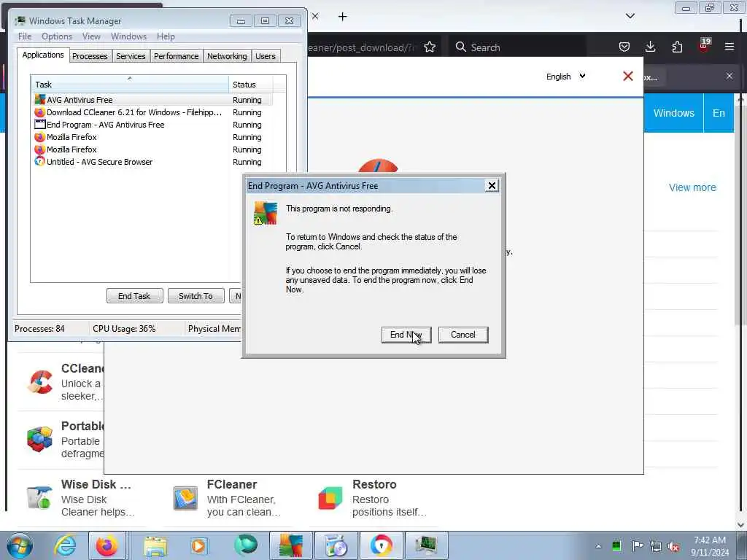Open the View menu in Task Manager
This screenshot has height=560, width=747.
pos(91,36)
